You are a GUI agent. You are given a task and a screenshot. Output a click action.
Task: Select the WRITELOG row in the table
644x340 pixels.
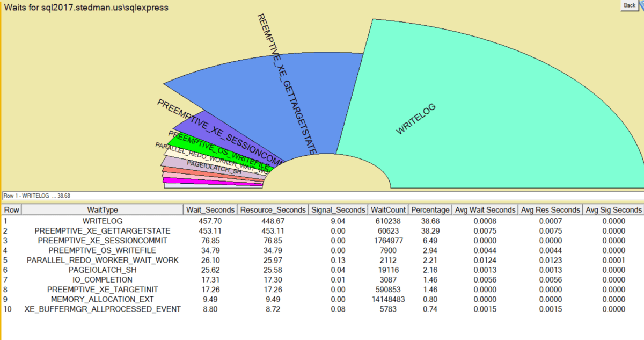pyautogui.click(x=102, y=221)
